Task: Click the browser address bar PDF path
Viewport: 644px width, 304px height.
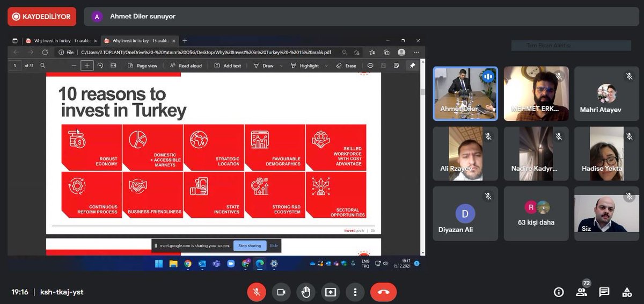Action: coord(206,53)
